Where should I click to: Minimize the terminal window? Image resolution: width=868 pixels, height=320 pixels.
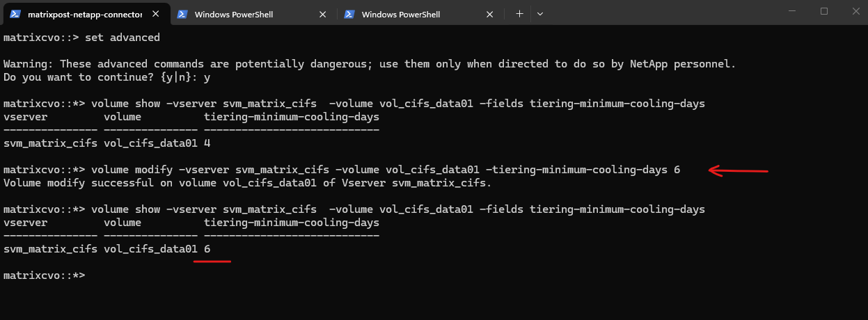coord(791,11)
